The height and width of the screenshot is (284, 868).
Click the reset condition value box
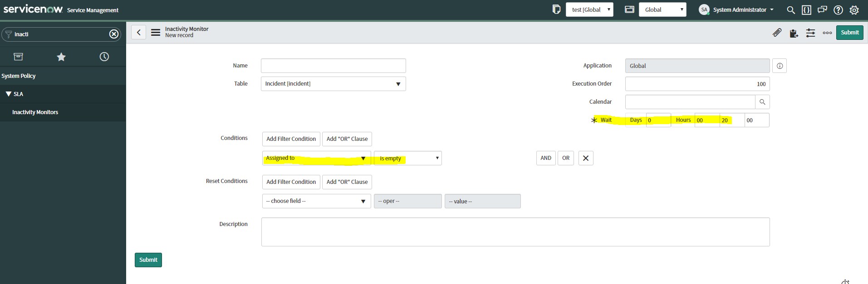click(482, 201)
